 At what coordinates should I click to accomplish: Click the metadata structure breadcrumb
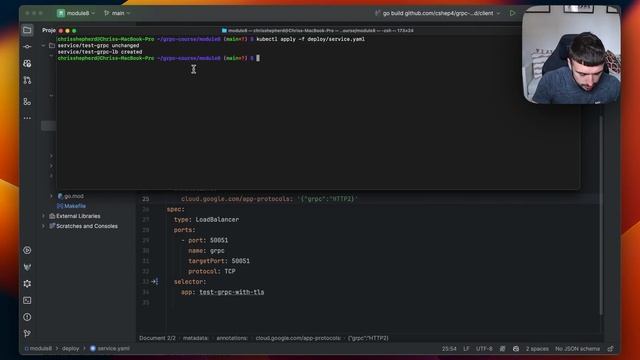coord(195,338)
